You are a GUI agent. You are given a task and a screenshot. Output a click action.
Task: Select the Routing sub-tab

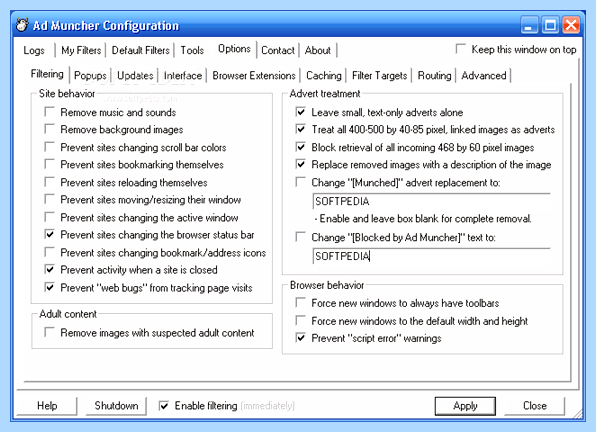coord(434,75)
